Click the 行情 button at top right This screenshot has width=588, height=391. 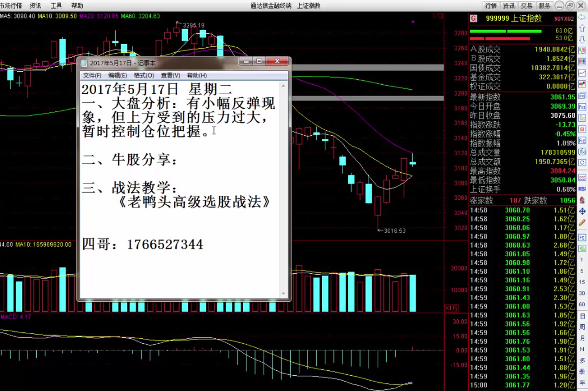(x=491, y=6)
